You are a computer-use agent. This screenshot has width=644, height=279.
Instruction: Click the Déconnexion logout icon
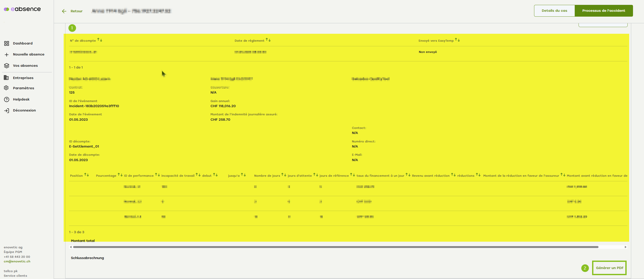[7, 110]
